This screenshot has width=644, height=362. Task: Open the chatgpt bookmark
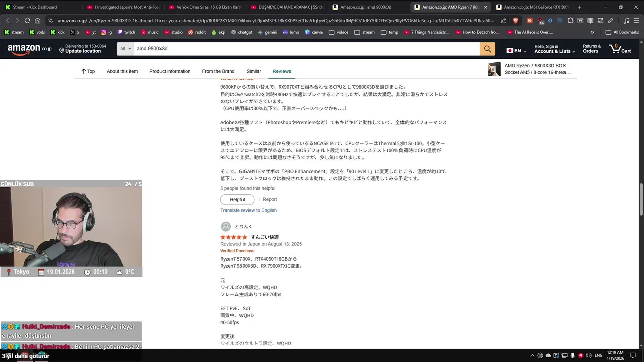point(242,32)
